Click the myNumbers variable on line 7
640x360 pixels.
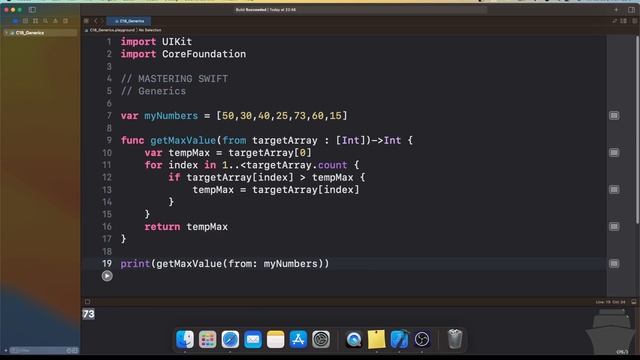point(171,116)
